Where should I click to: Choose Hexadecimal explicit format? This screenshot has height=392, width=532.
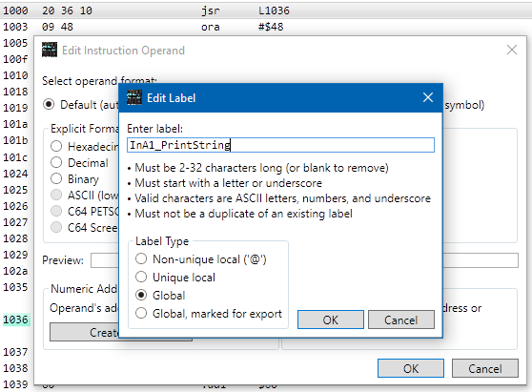tap(56, 147)
